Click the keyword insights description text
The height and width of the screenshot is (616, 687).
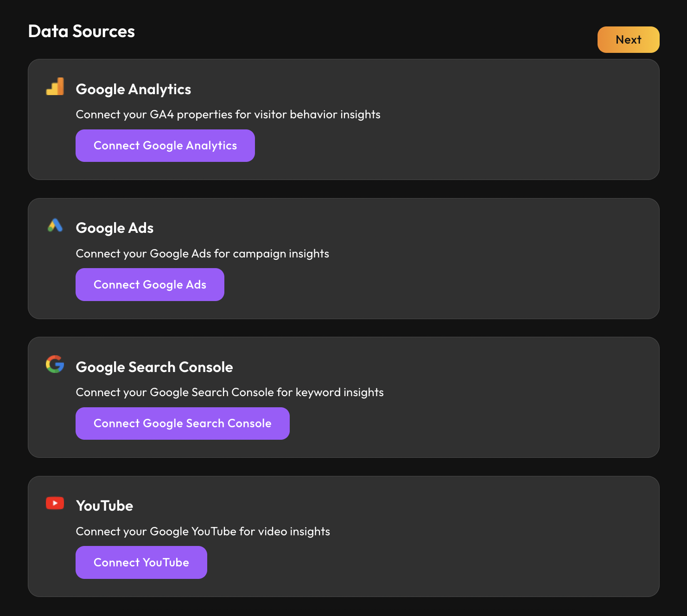tap(229, 392)
